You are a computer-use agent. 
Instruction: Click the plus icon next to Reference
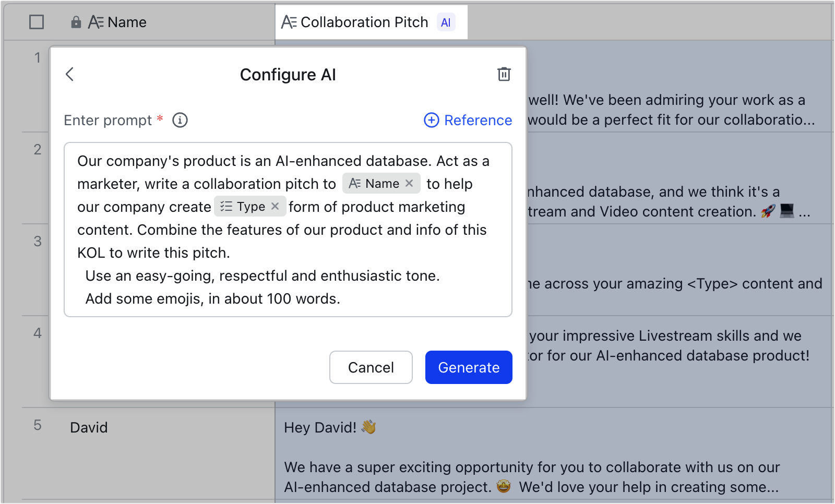click(x=431, y=120)
